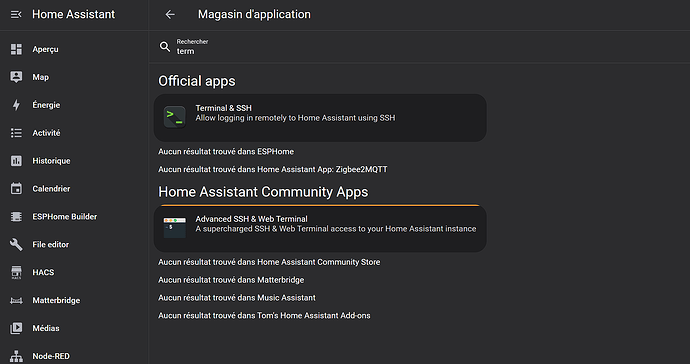Screen dimensions: 690x364
Task: Click the Advanced SSH & Web Terminal icon
Action: pos(175,228)
